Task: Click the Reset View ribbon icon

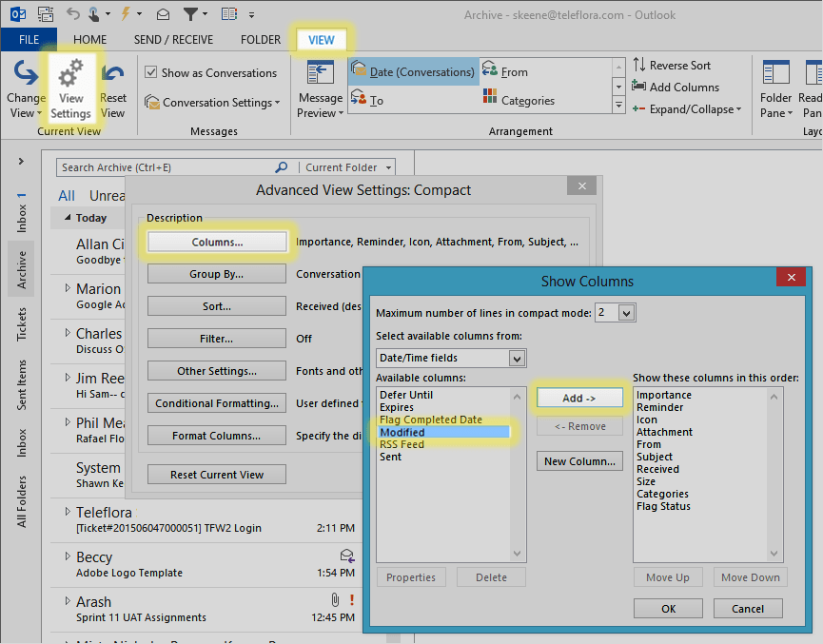Action: pos(113,89)
